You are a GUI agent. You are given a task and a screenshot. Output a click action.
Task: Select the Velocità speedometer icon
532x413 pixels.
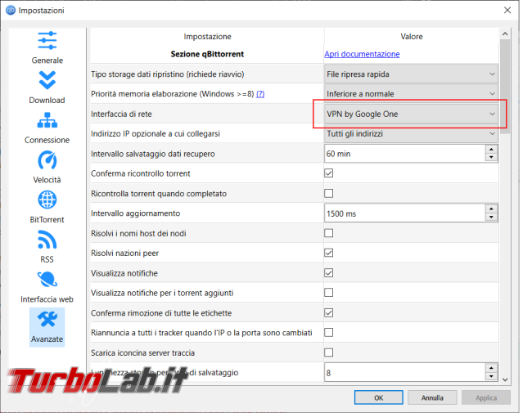(x=47, y=160)
